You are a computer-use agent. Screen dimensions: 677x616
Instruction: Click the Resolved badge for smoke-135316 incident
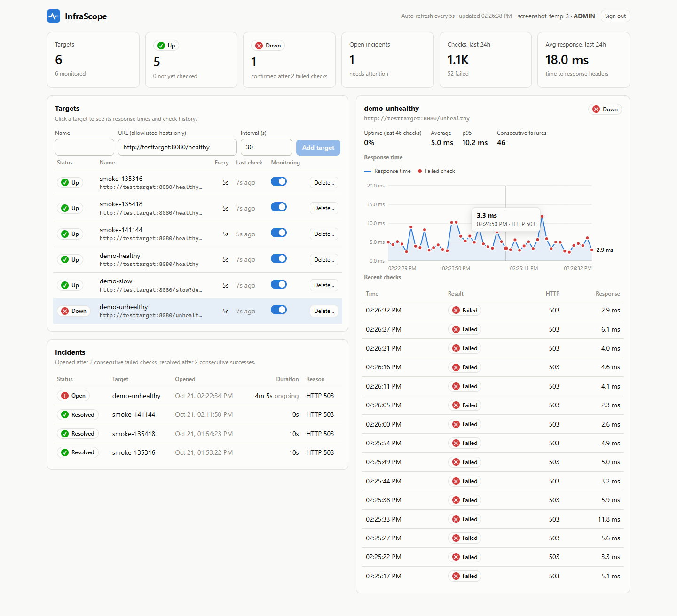pyautogui.click(x=78, y=452)
